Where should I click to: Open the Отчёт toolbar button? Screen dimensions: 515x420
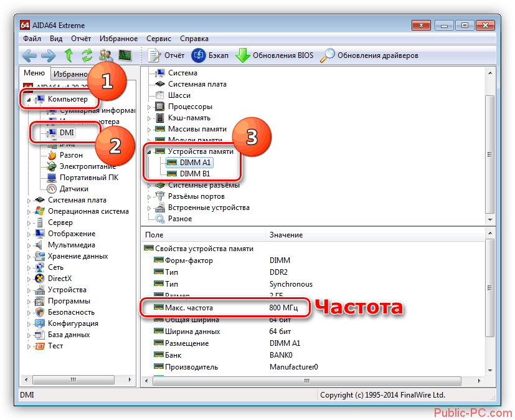(x=168, y=55)
